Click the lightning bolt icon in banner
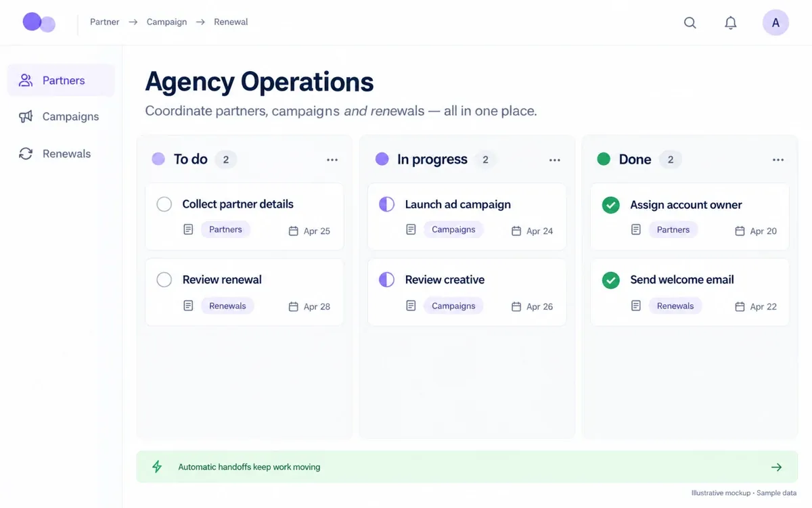Viewport: 812px width, 508px height. [x=157, y=467]
